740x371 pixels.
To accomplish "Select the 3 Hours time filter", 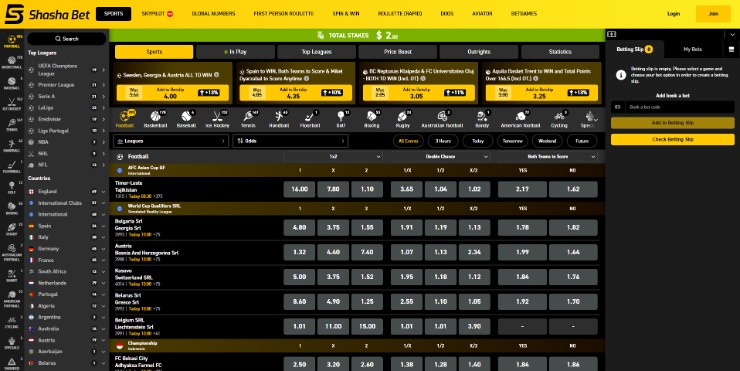I will click(x=443, y=141).
